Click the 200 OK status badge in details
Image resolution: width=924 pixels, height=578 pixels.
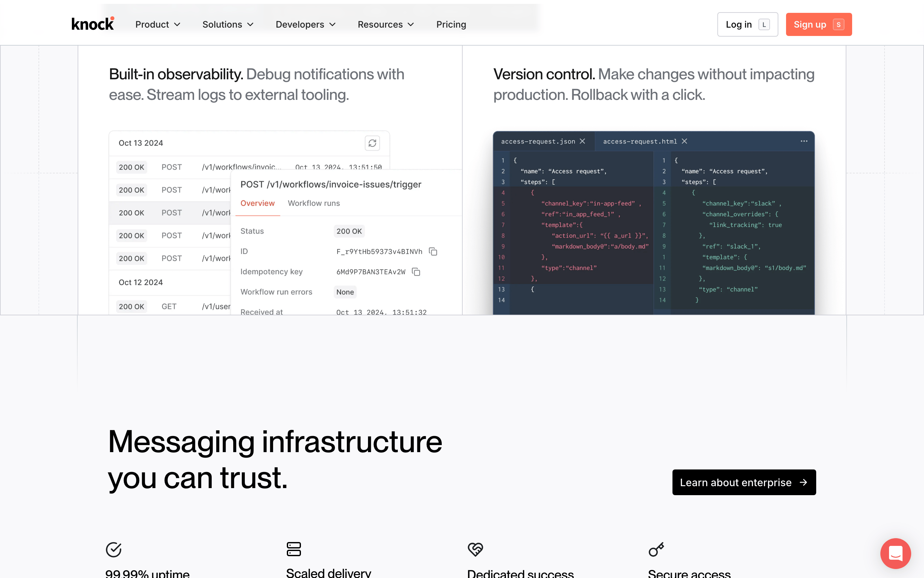click(x=349, y=231)
